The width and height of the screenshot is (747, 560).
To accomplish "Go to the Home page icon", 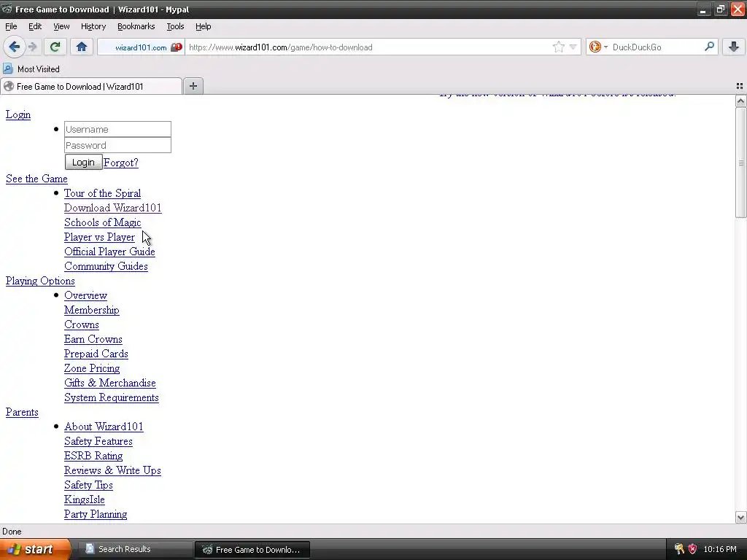I will coord(82,47).
